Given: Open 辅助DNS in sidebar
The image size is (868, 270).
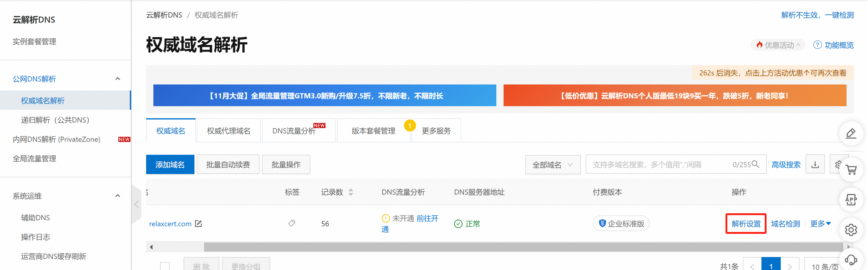Looking at the screenshot, I should (35, 218).
